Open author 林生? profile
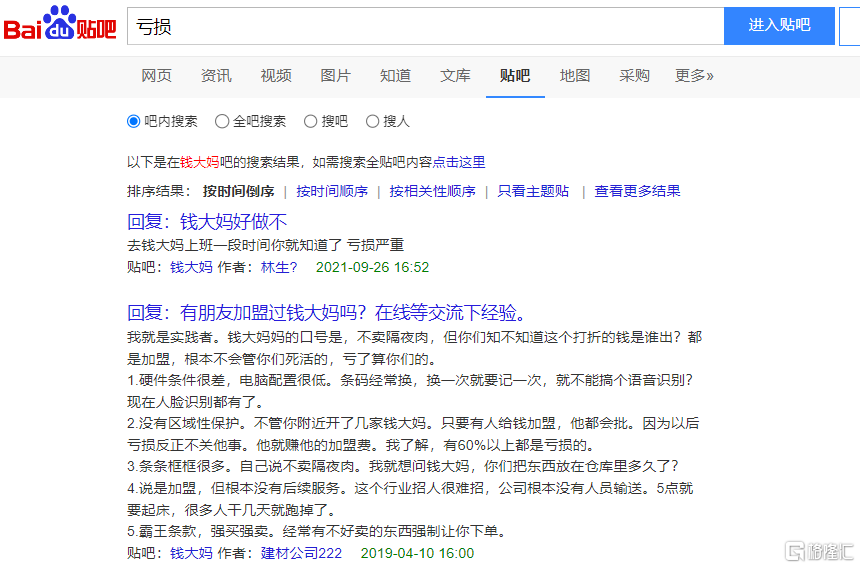Image resolution: width=860 pixels, height=568 pixels. click(279, 268)
